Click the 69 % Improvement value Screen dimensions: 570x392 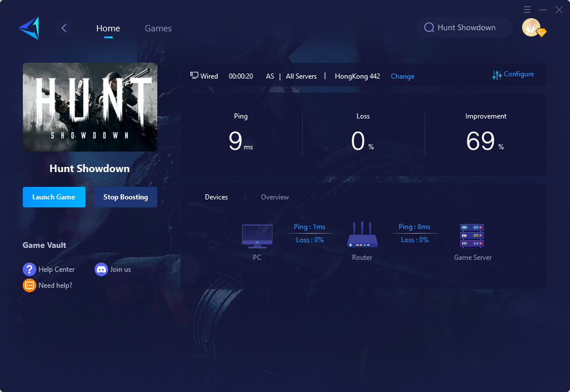pos(485,141)
